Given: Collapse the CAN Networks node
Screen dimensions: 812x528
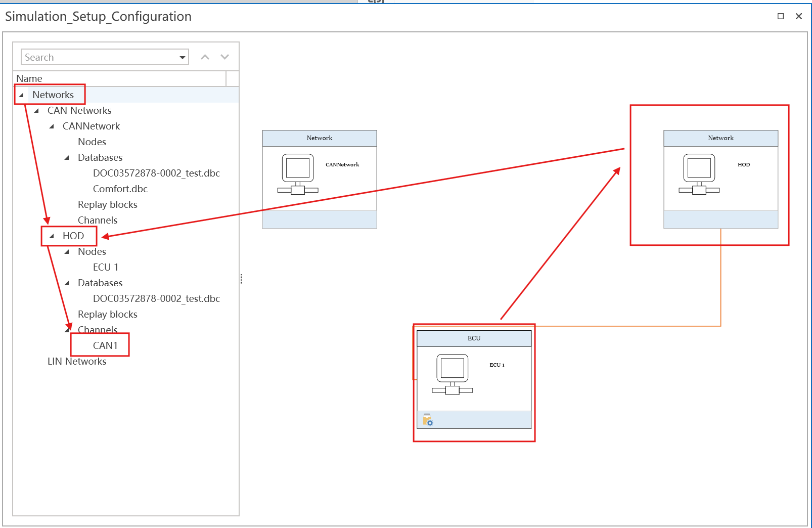Looking at the screenshot, I should (36, 111).
